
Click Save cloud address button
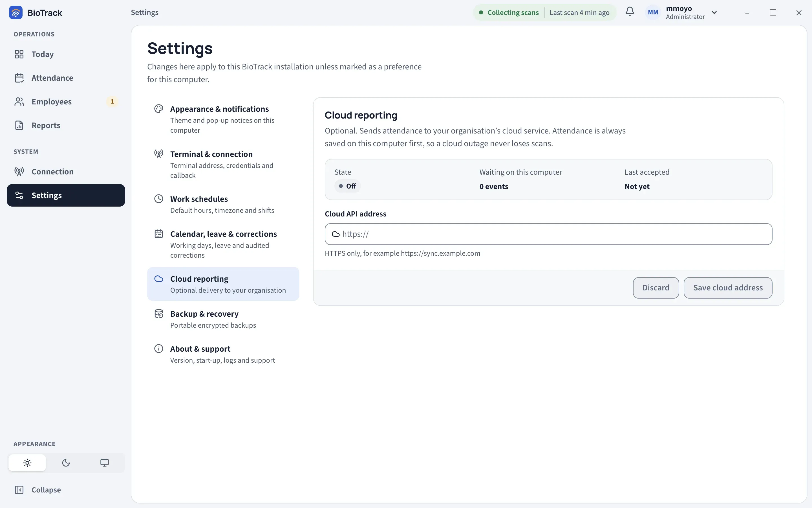tap(728, 288)
